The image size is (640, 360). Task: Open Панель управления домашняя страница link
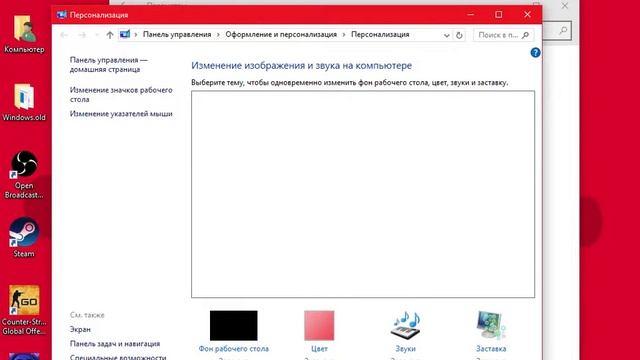[109, 64]
